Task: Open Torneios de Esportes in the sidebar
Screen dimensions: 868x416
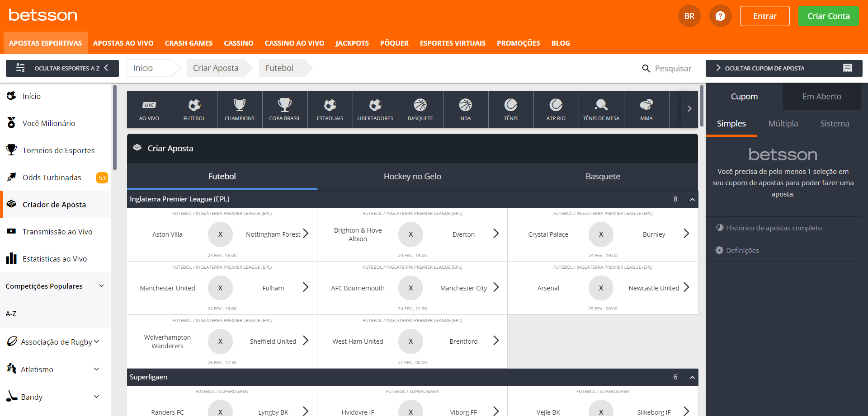Action: click(55, 150)
